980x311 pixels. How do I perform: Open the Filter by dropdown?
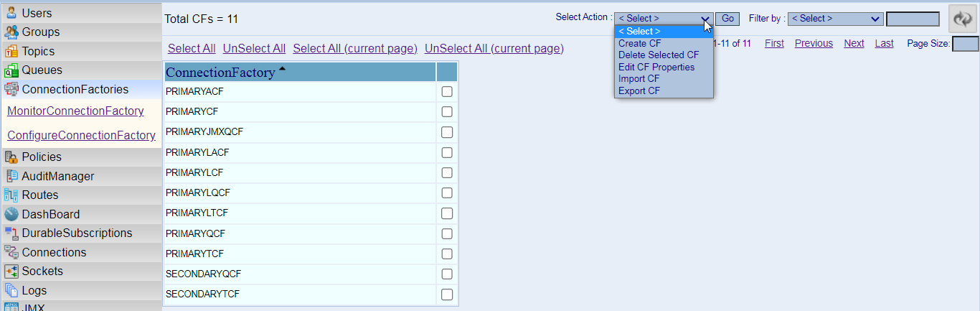point(835,19)
